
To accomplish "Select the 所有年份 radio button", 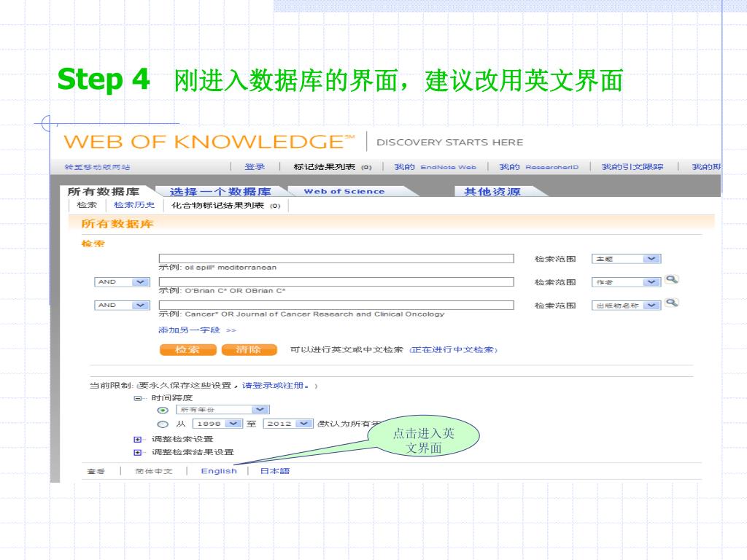I will click(163, 410).
